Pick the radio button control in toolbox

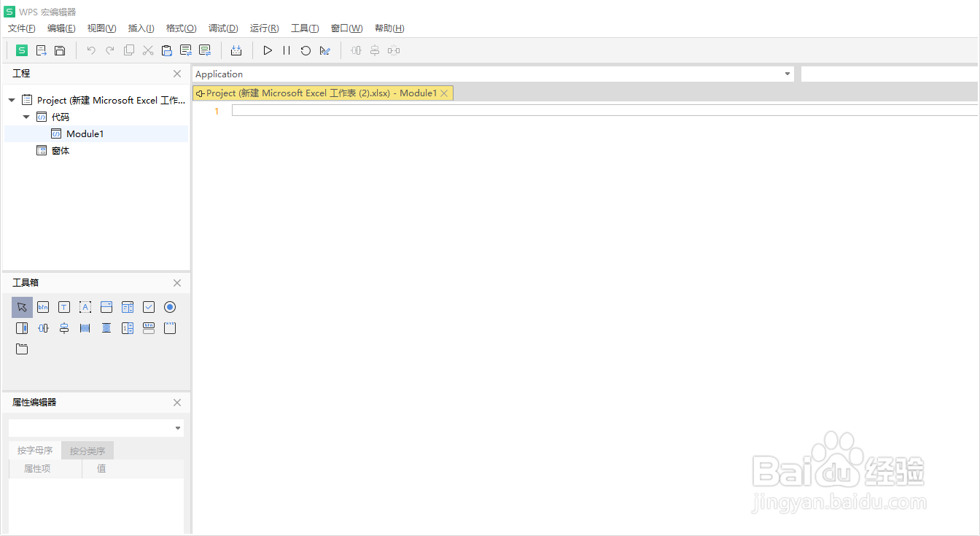(170, 307)
